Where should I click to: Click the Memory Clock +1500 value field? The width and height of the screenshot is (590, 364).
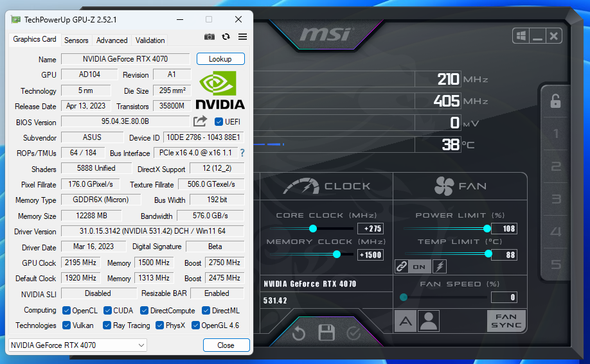tap(370, 255)
